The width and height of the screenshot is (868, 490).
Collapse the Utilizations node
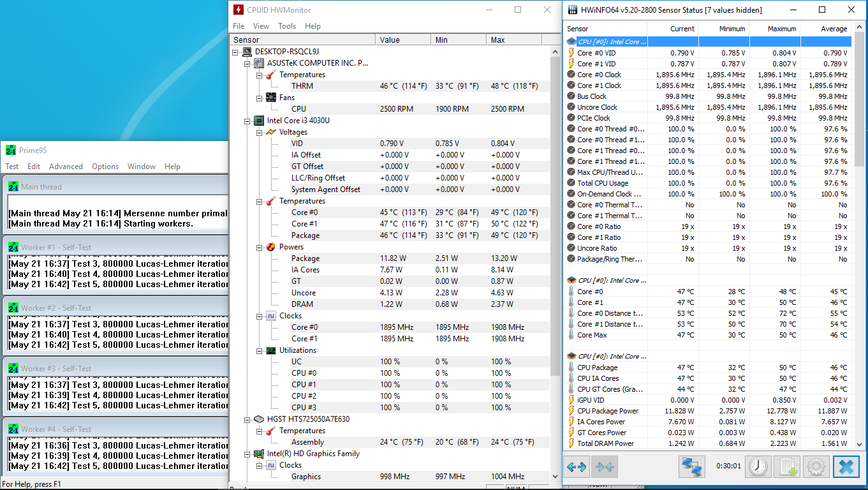259,350
